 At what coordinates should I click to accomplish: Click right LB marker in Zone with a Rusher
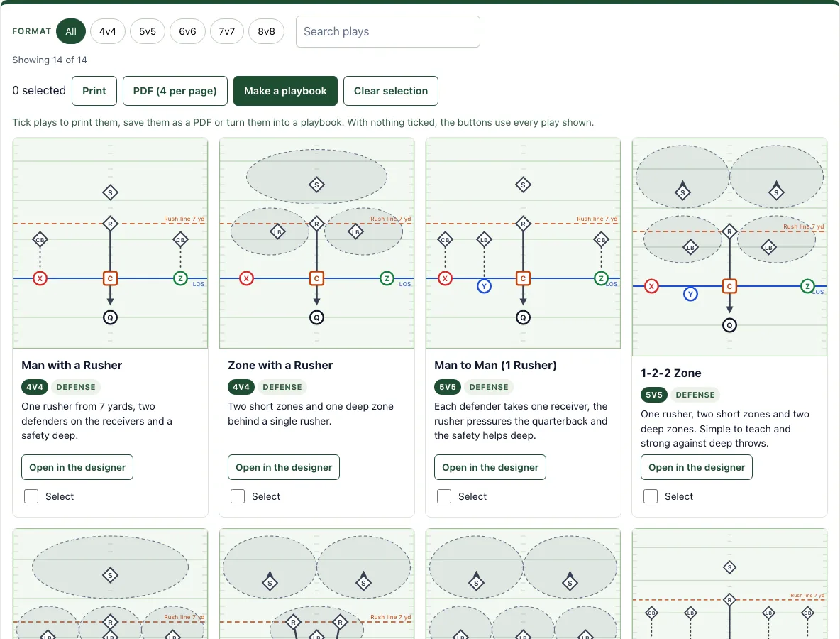coord(355,232)
